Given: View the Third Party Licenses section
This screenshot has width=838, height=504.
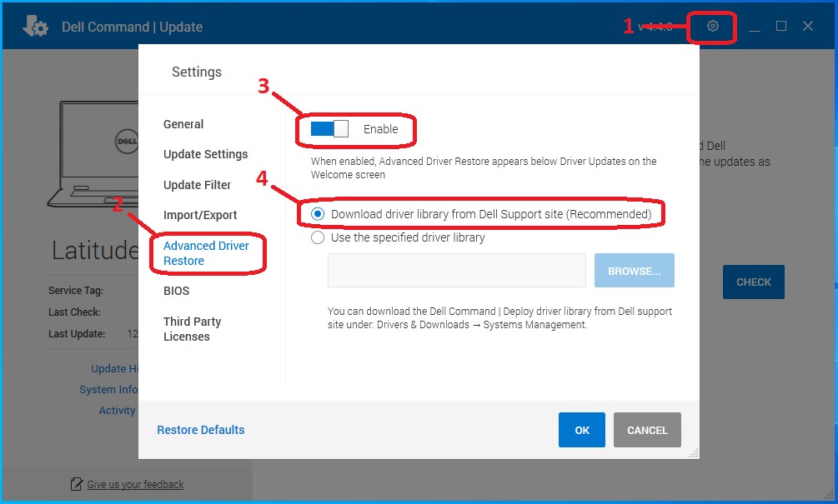Looking at the screenshot, I should [x=193, y=328].
